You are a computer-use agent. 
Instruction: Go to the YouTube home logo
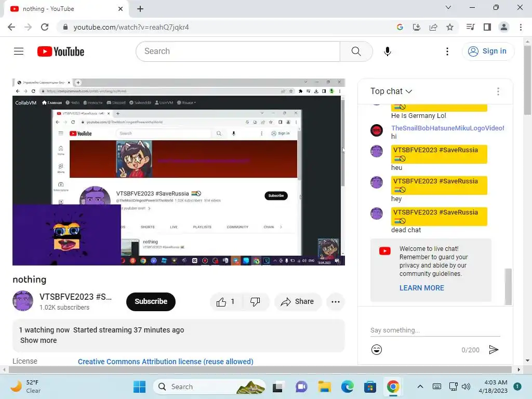pyautogui.click(x=61, y=51)
